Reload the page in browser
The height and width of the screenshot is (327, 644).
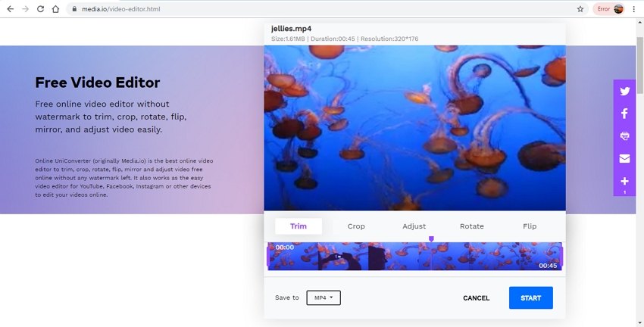[x=40, y=9]
